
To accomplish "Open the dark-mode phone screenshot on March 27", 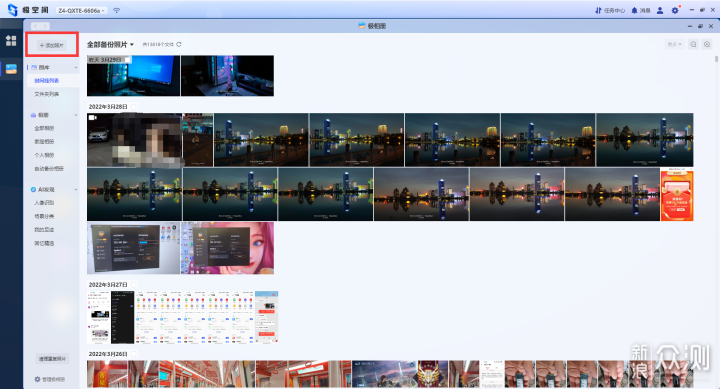I will (x=123, y=317).
